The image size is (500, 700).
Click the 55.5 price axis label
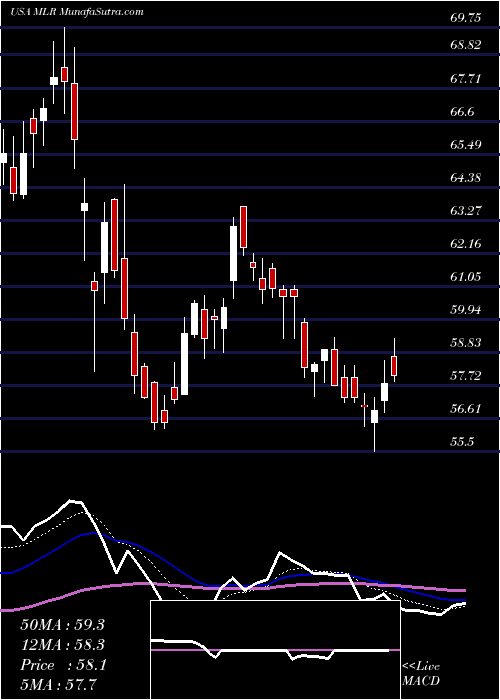click(x=462, y=442)
